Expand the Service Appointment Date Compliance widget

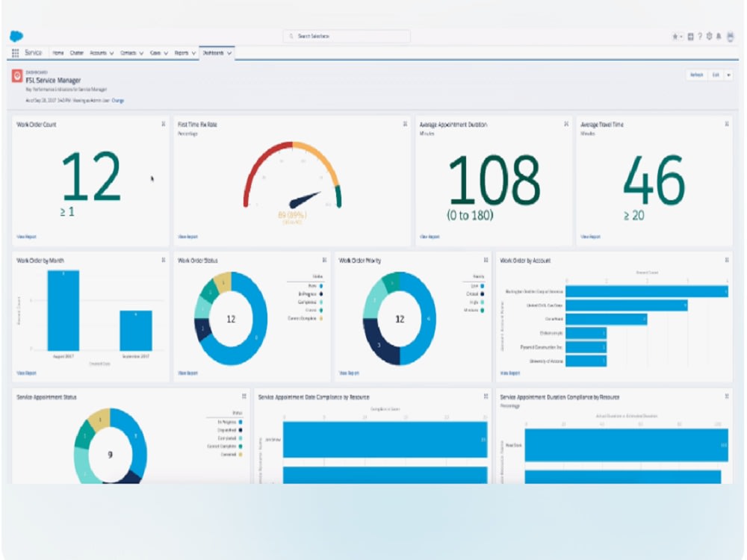[x=486, y=396]
